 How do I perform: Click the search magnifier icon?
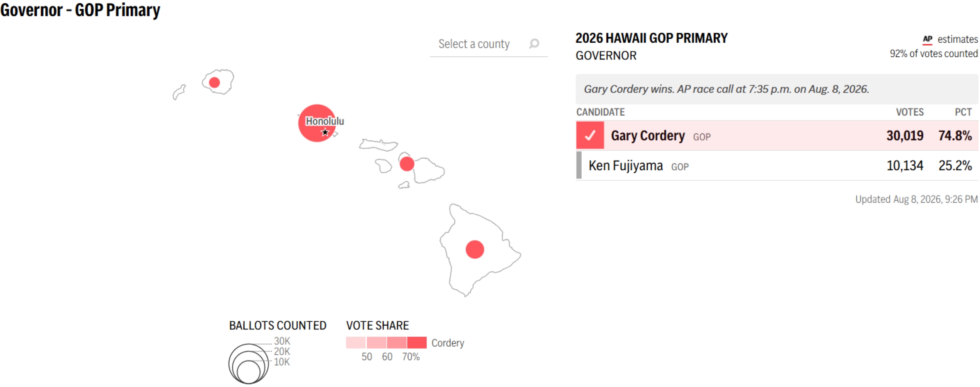534,43
